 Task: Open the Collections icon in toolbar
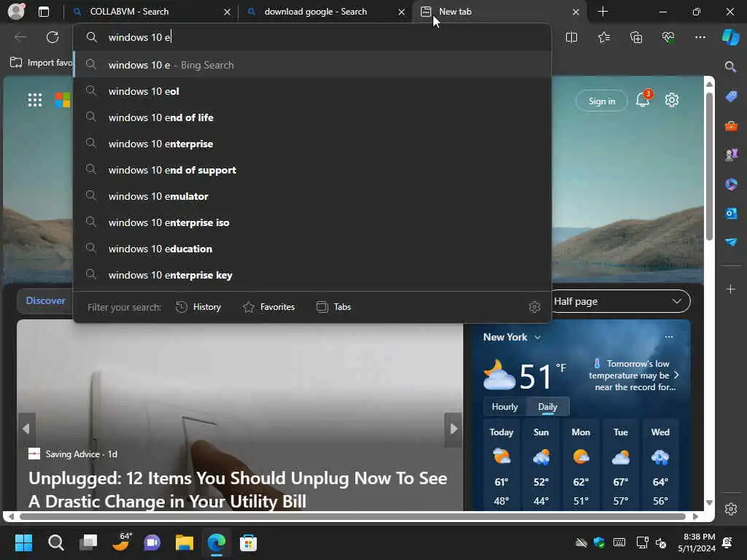click(x=636, y=37)
